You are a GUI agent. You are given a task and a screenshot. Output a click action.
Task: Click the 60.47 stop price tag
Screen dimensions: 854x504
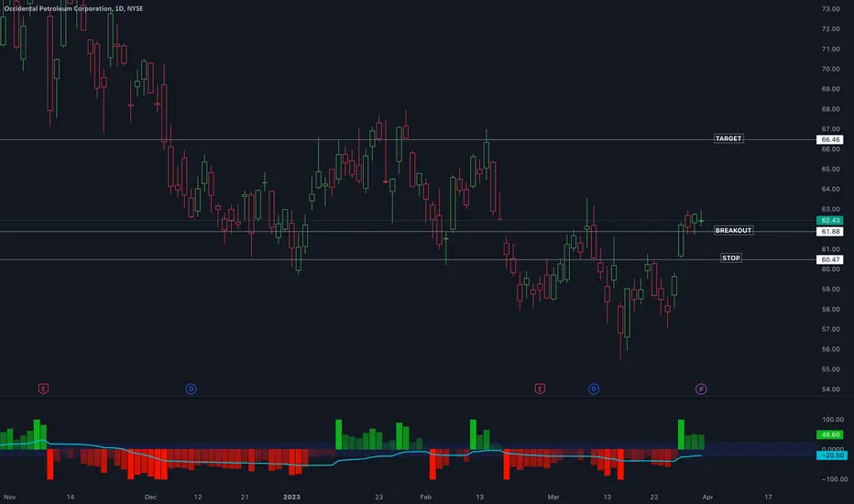[830, 259]
